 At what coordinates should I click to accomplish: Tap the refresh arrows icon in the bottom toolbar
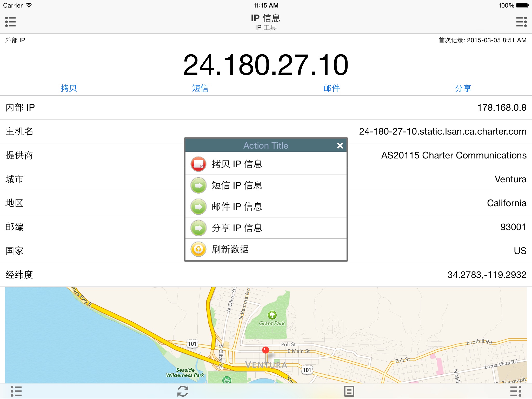(183, 391)
